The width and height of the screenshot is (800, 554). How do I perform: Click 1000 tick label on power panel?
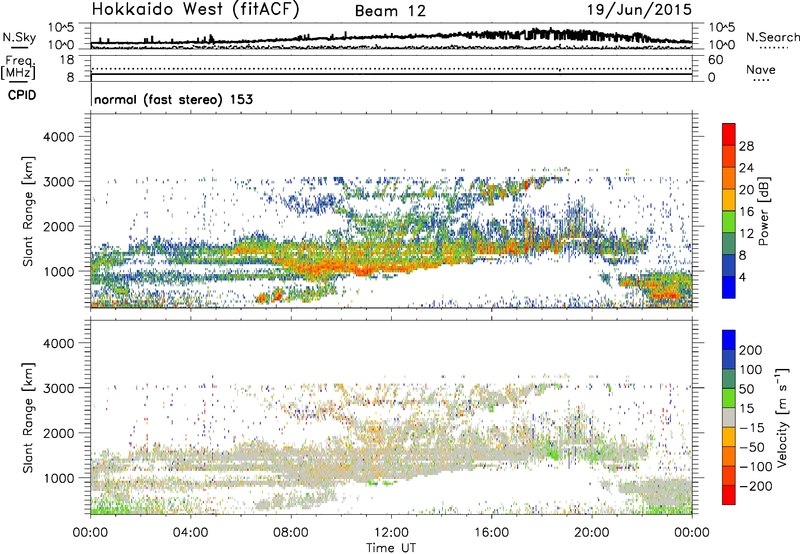59,271
